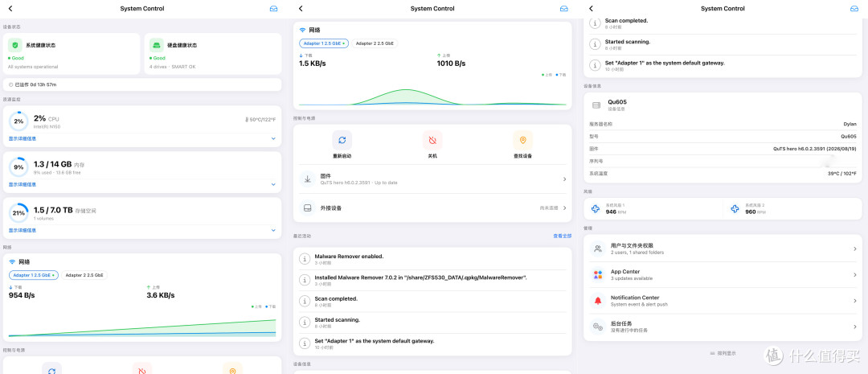Tap the 已运作 0d 13h 57m uptime text
The width and height of the screenshot is (868, 374).
[x=35, y=84]
